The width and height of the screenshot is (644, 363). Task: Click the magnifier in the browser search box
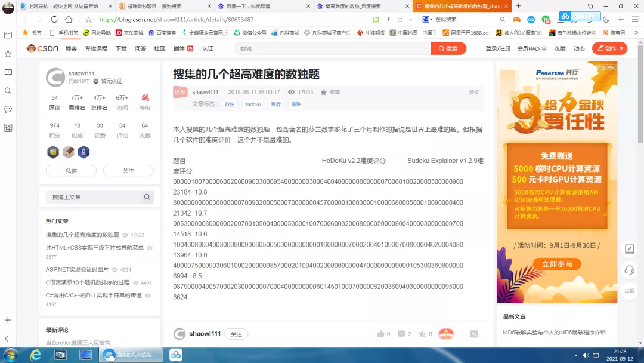pos(502,19)
